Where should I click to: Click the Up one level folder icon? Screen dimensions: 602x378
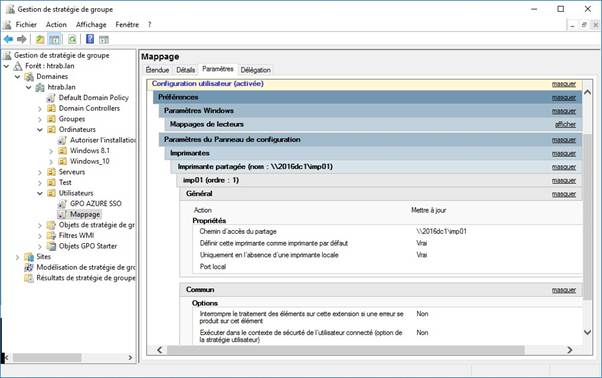[40, 39]
